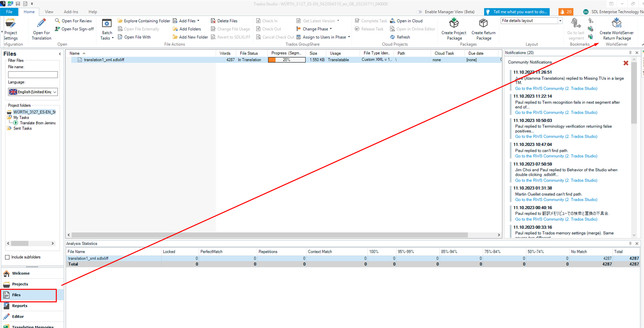Click Tell me what you want to do box
This screenshot has width=644, height=328.
[x=517, y=12]
